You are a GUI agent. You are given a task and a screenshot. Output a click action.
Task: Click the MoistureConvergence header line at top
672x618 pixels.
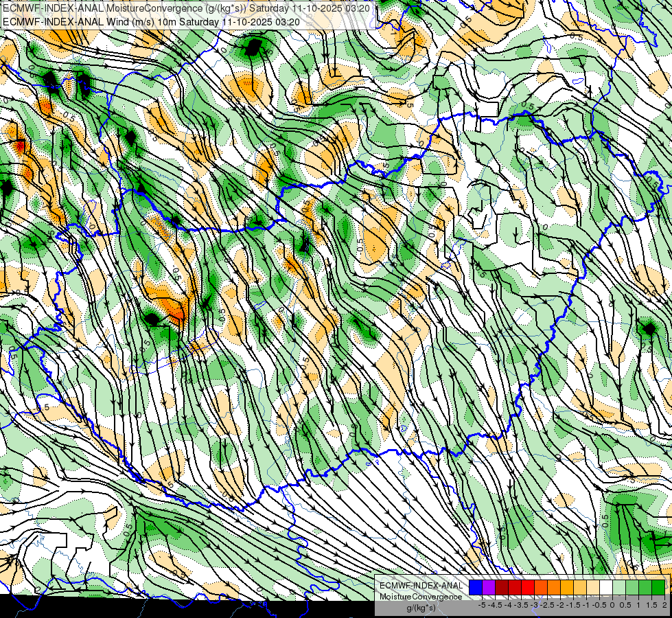point(186,8)
